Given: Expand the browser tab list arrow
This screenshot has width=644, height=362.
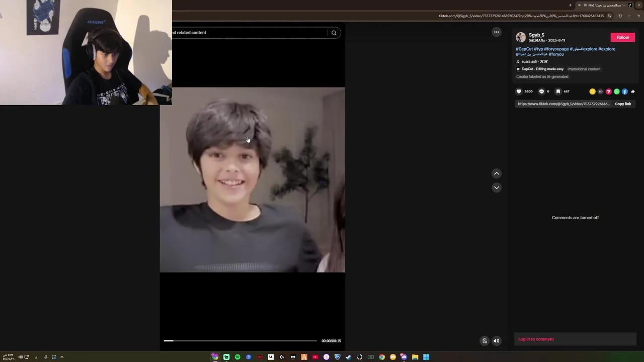Looking at the screenshot, I should coord(638,5).
